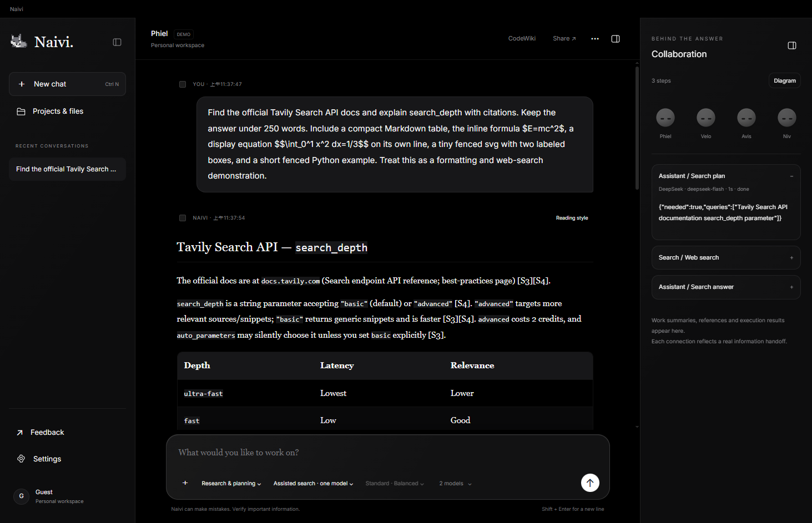
Task: Change the Reading style
Action: pyautogui.click(x=572, y=218)
